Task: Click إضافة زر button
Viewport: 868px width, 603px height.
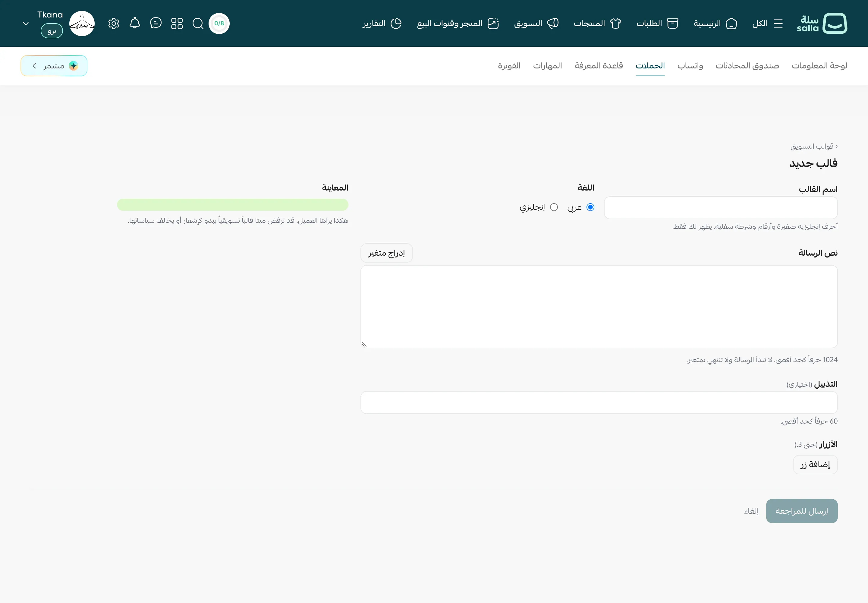Action: pos(815,464)
